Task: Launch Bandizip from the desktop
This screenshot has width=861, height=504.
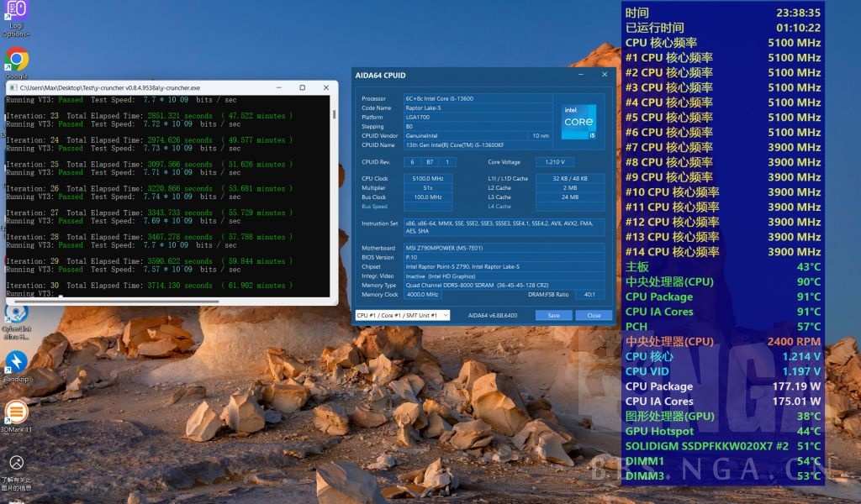Action: tap(16, 362)
